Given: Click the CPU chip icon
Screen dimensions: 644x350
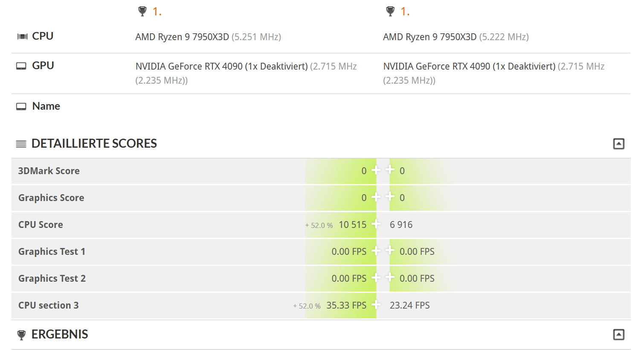Looking at the screenshot, I should (x=22, y=37).
